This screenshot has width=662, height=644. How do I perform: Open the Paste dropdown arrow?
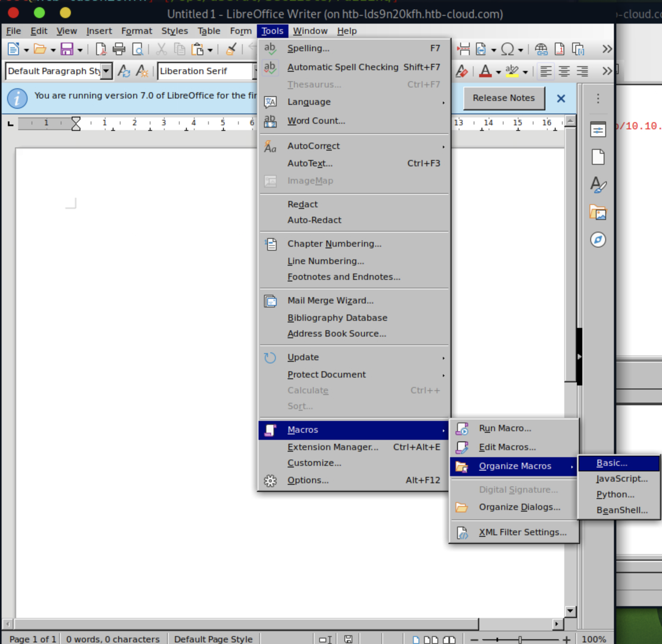pos(210,50)
